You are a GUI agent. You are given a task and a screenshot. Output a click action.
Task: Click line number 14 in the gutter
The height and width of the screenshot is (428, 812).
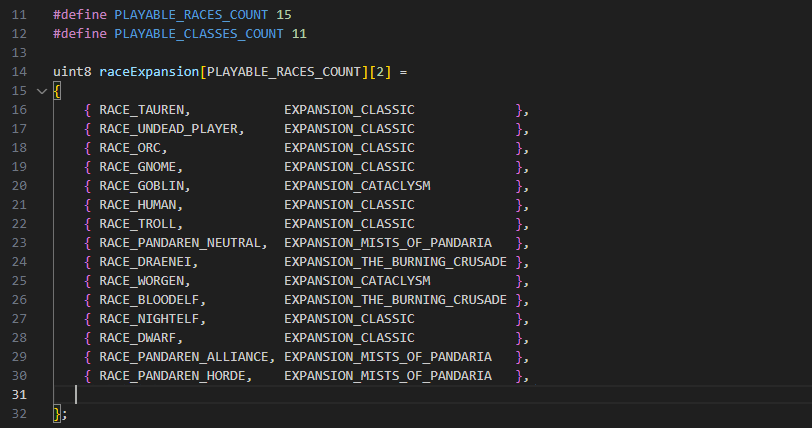18,72
